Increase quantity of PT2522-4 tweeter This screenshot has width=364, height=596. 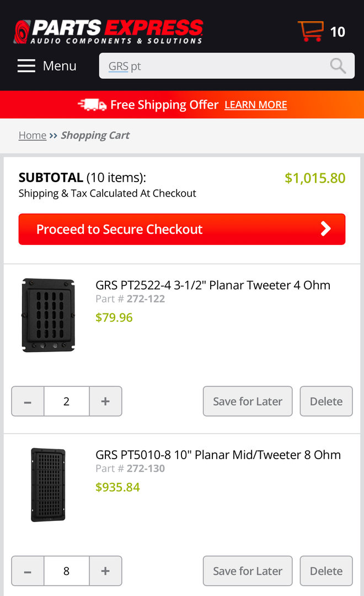click(x=105, y=401)
